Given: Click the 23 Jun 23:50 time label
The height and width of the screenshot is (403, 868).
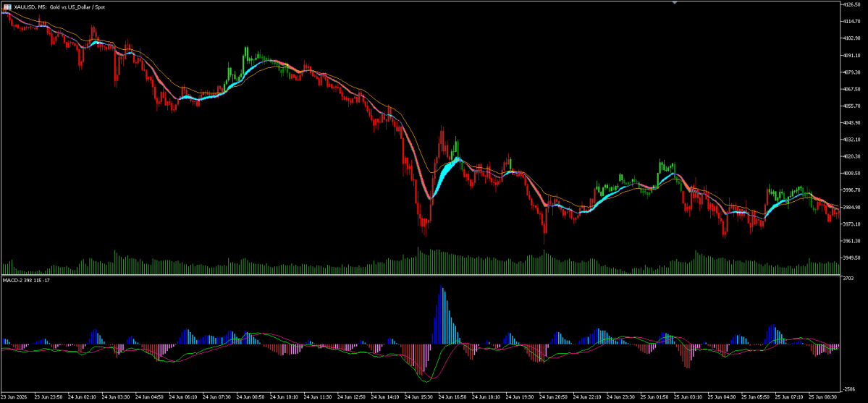Looking at the screenshot, I should coord(47,397).
